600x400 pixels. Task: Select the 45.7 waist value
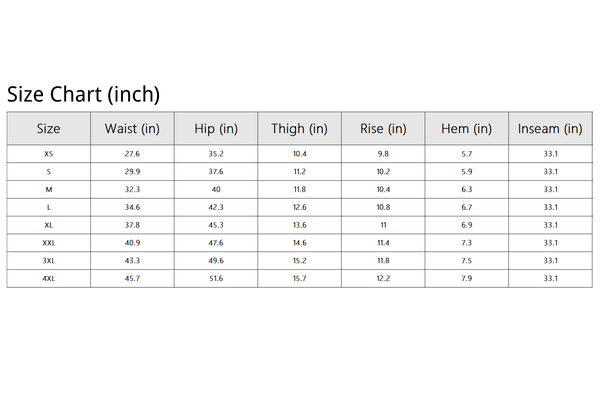pyautogui.click(x=132, y=278)
